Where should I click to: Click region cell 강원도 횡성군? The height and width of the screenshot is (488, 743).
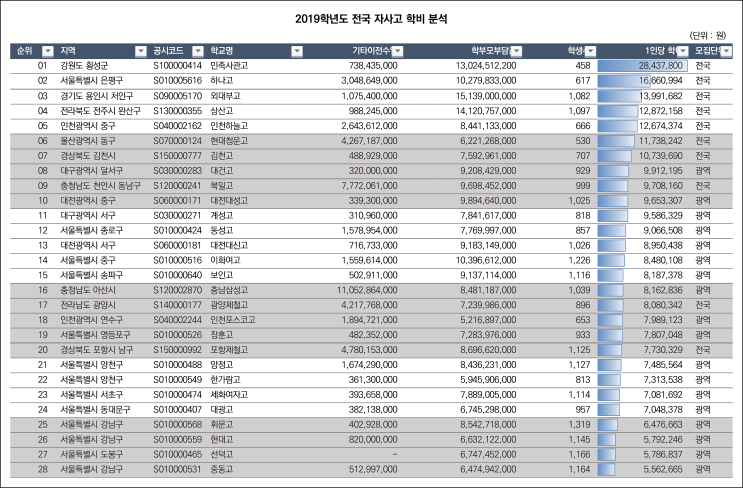(84, 66)
